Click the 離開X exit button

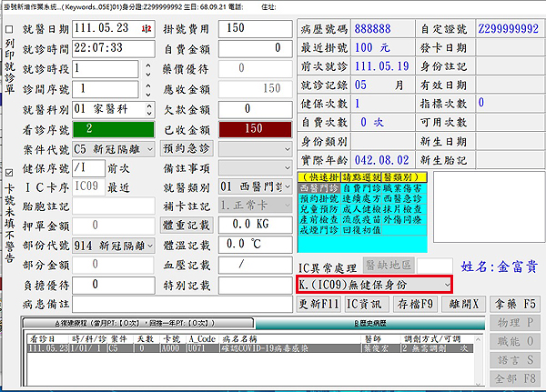pyautogui.click(x=461, y=304)
